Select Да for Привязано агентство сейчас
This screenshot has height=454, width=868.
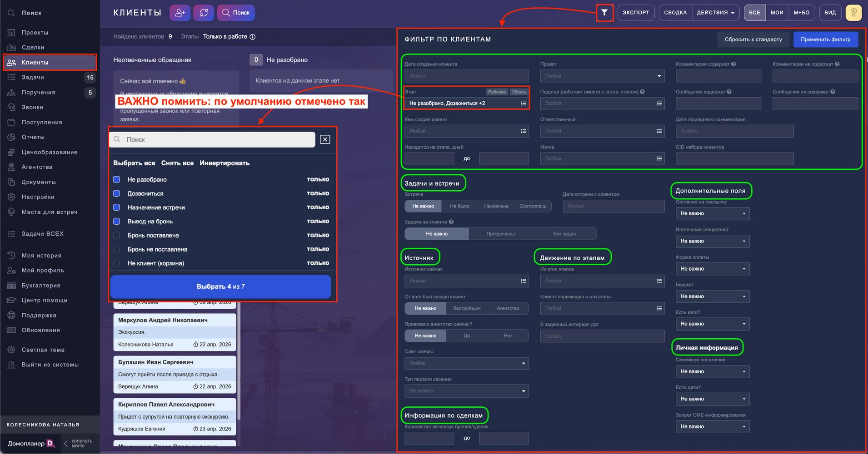tap(467, 336)
